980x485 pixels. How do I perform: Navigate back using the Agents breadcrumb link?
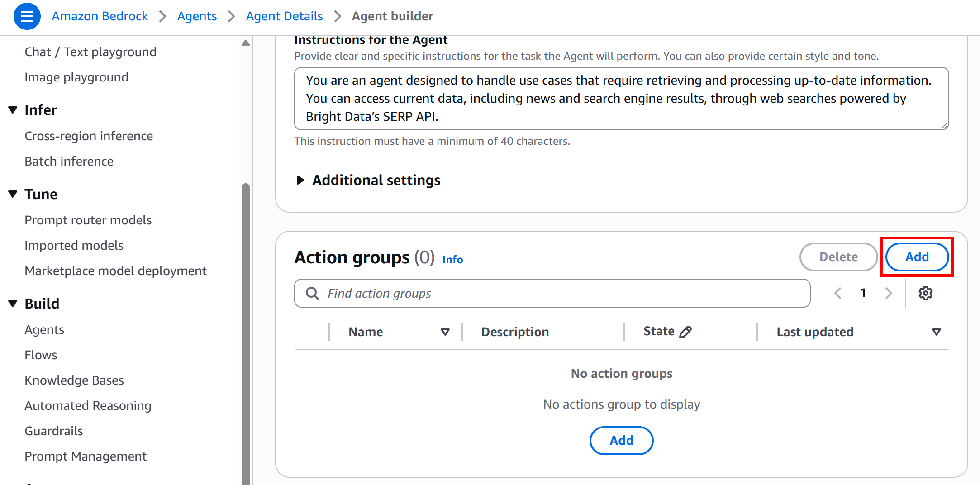click(197, 16)
